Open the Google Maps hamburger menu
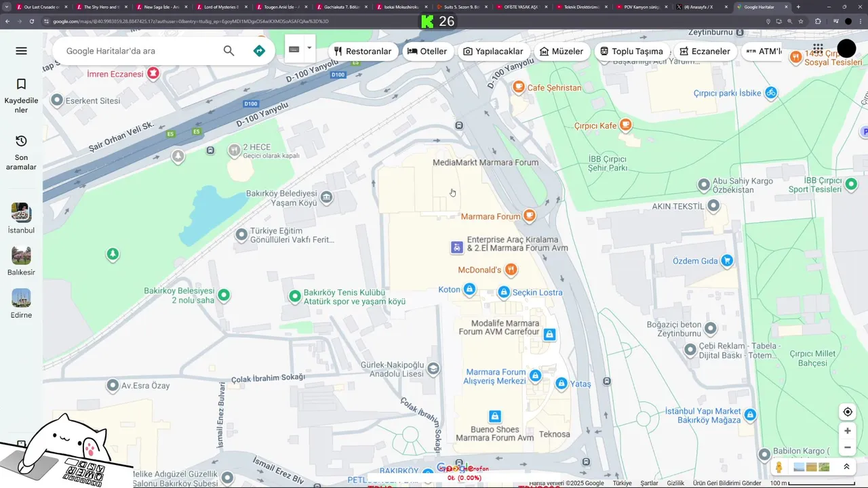This screenshot has height=488, width=868. [21, 51]
